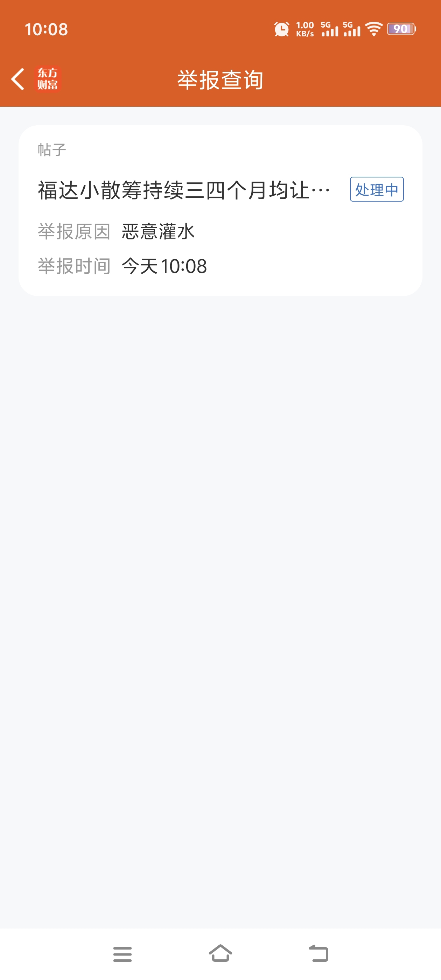
Task: Tap the second 5G signal indicator
Action: coord(352,29)
